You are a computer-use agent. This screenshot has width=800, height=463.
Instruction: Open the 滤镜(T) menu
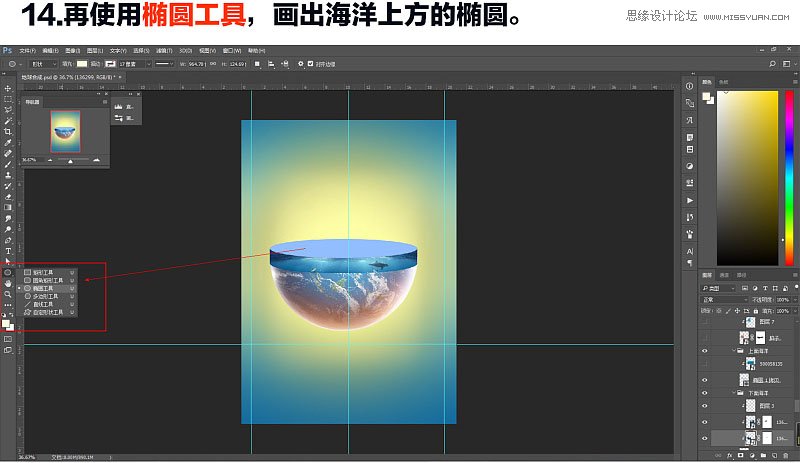tap(164, 51)
